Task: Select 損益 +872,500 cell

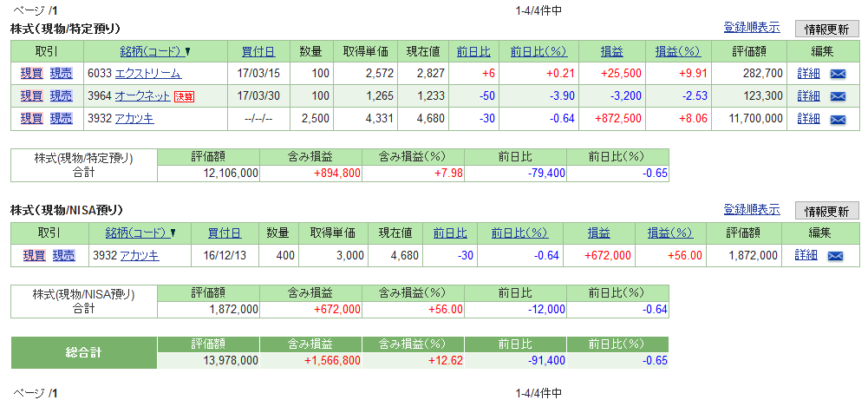Action: coord(612,119)
